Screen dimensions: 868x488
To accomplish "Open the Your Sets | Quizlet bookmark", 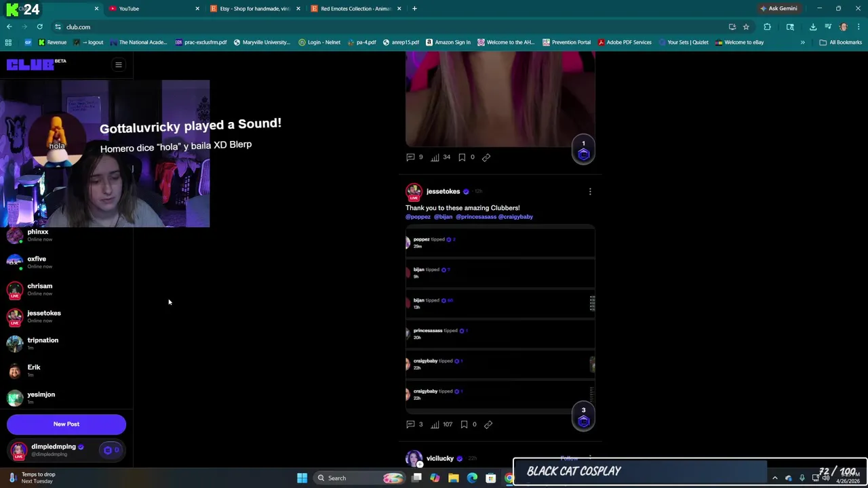I will click(x=683, y=42).
